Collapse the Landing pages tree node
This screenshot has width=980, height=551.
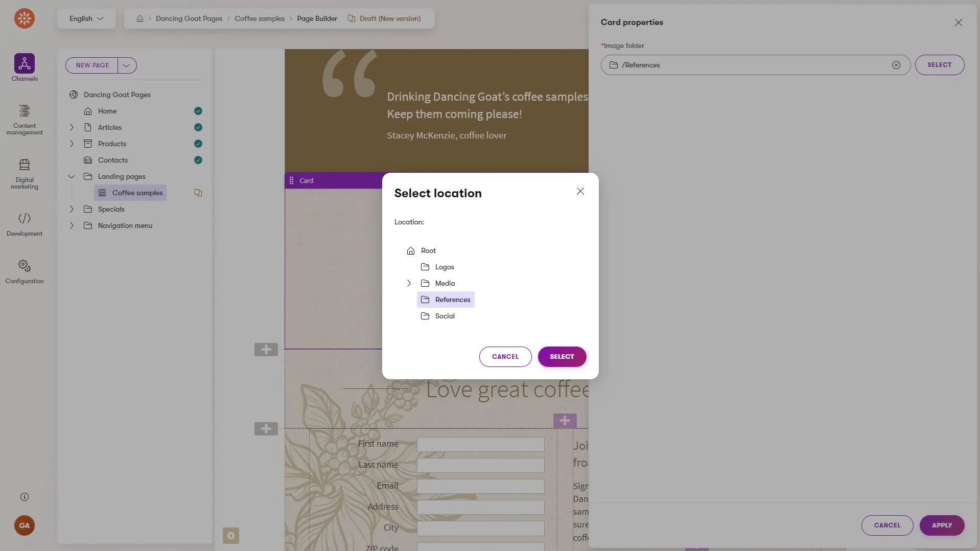(x=72, y=176)
